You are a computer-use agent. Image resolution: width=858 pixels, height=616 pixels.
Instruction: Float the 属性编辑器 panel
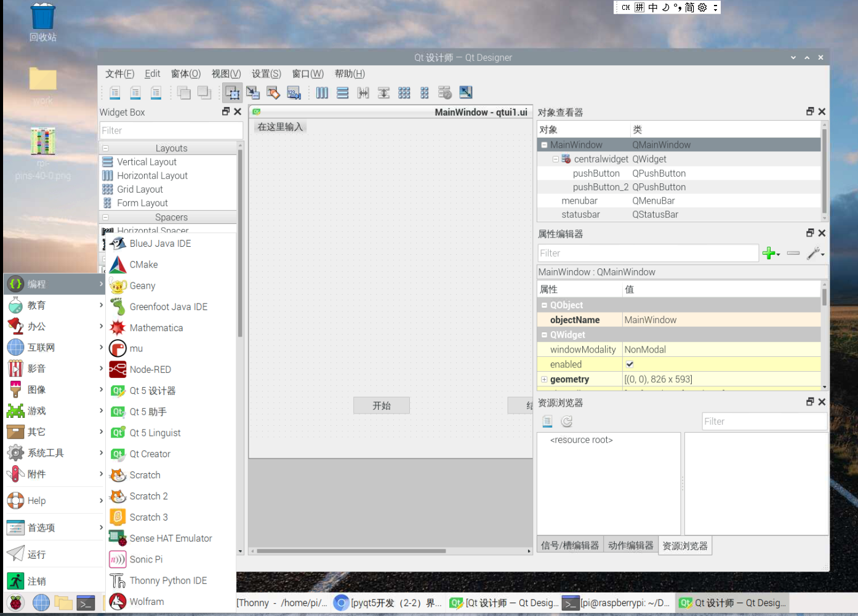(810, 233)
